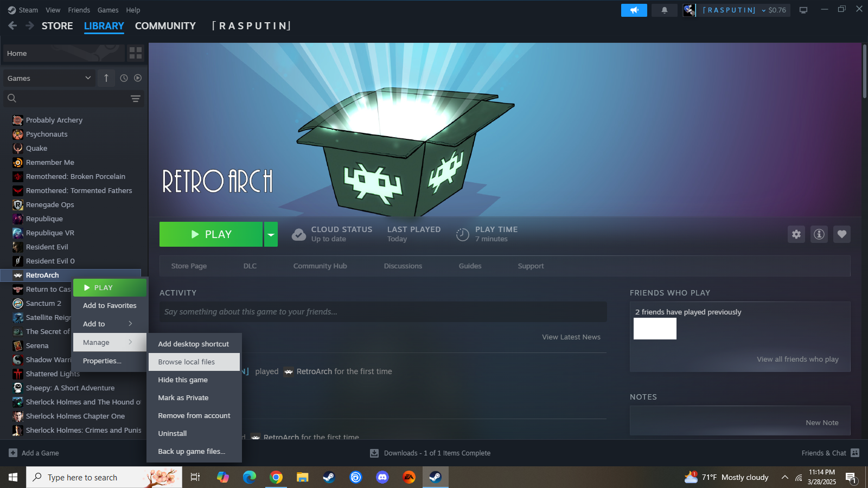868x488 pixels.
Task: Click the Psychonauts game icon
Action: pyautogui.click(x=18, y=134)
